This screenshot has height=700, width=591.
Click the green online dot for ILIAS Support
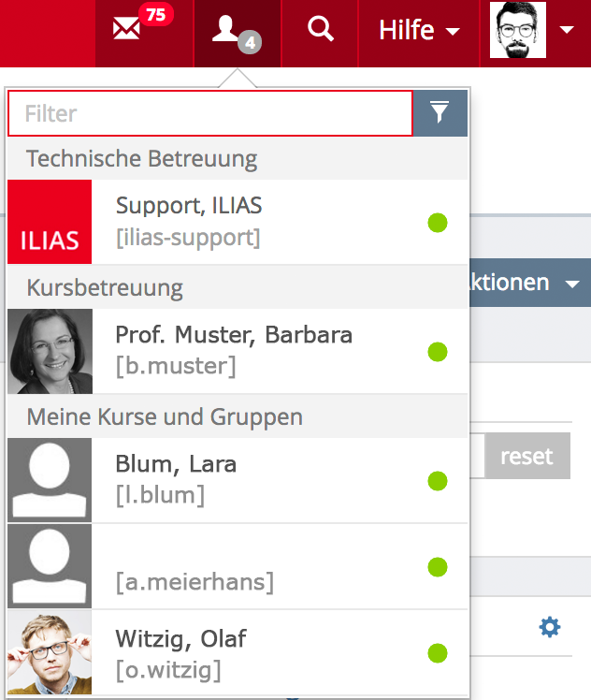pos(437,223)
